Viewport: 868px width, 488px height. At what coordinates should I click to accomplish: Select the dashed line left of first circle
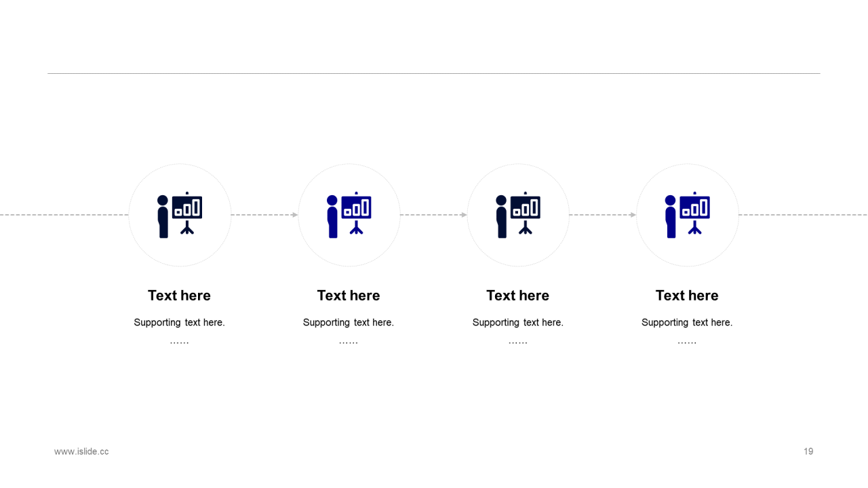coord(64,215)
